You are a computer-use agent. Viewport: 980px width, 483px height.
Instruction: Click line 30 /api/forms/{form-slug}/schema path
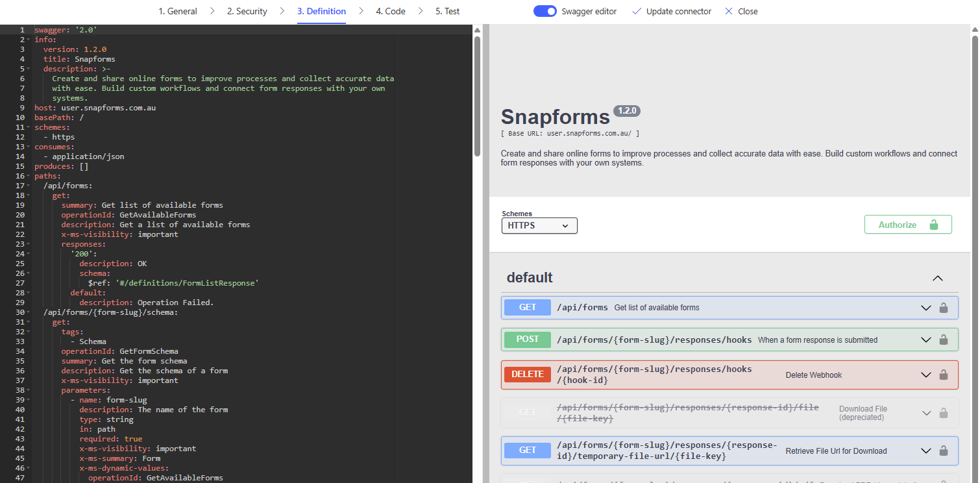coord(110,312)
